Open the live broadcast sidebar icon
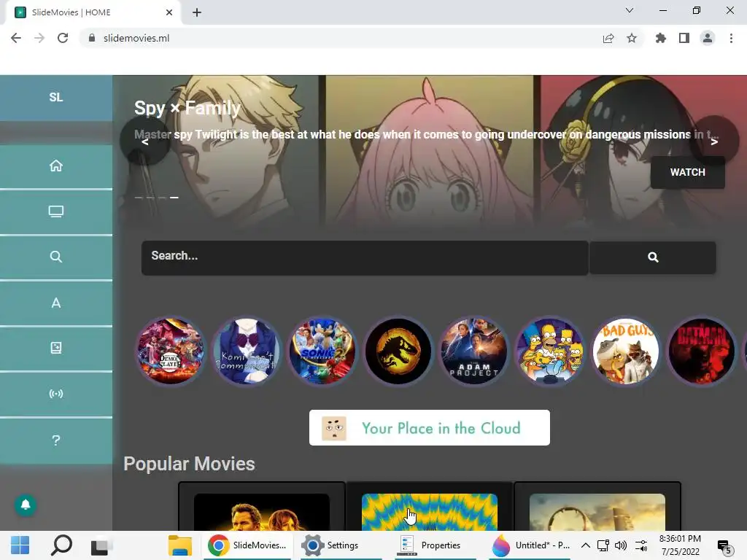747x560 pixels. 55,394
